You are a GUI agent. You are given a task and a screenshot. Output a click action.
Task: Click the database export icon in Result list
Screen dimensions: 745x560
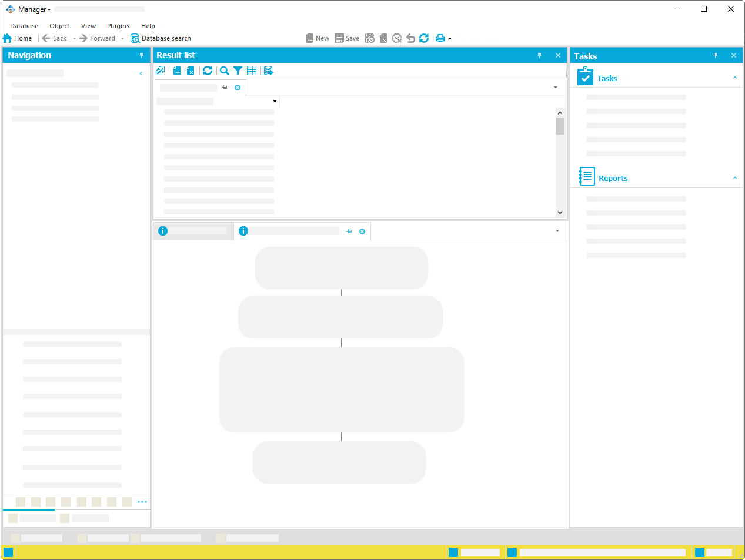tap(269, 71)
